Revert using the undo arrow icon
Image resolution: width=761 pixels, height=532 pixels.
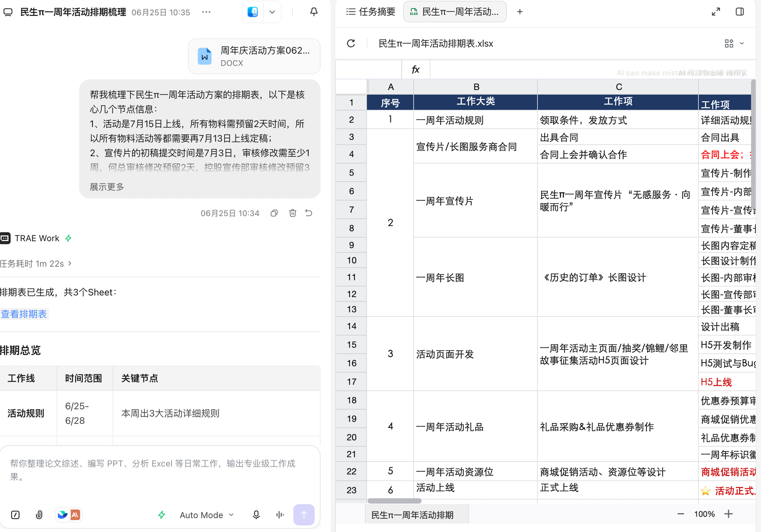point(309,213)
